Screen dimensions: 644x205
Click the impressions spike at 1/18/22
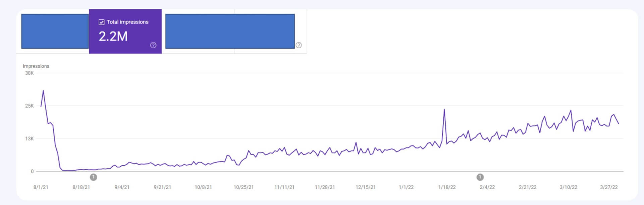pyautogui.click(x=444, y=109)
